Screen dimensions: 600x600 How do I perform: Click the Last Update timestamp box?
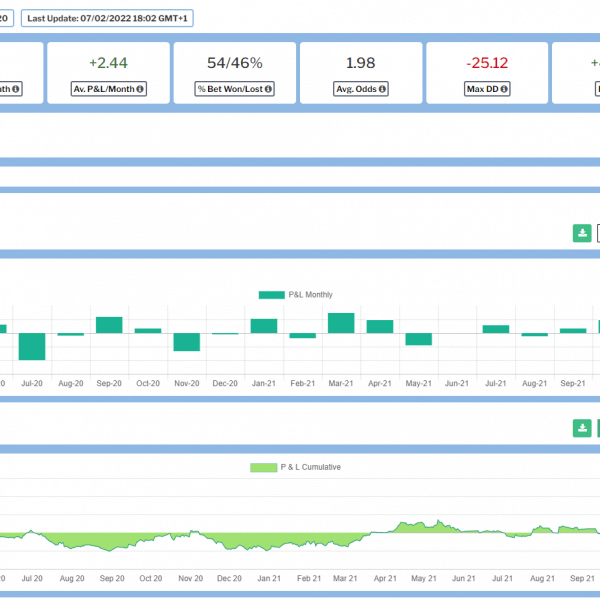tap(107, 18)
